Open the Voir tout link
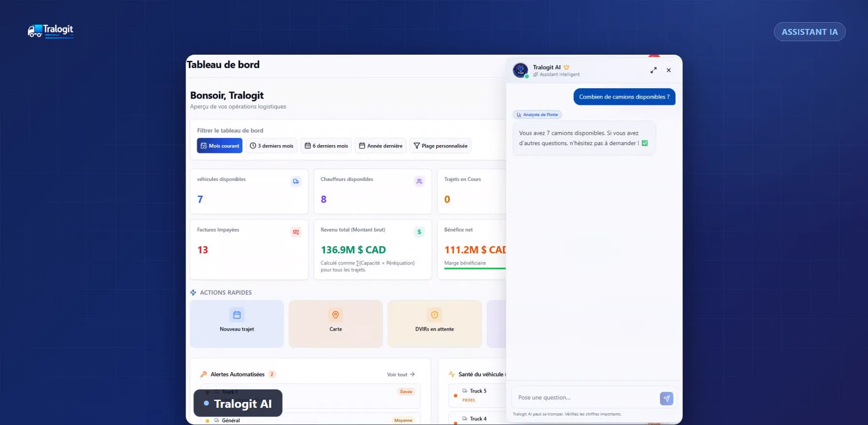 [401, 375]
